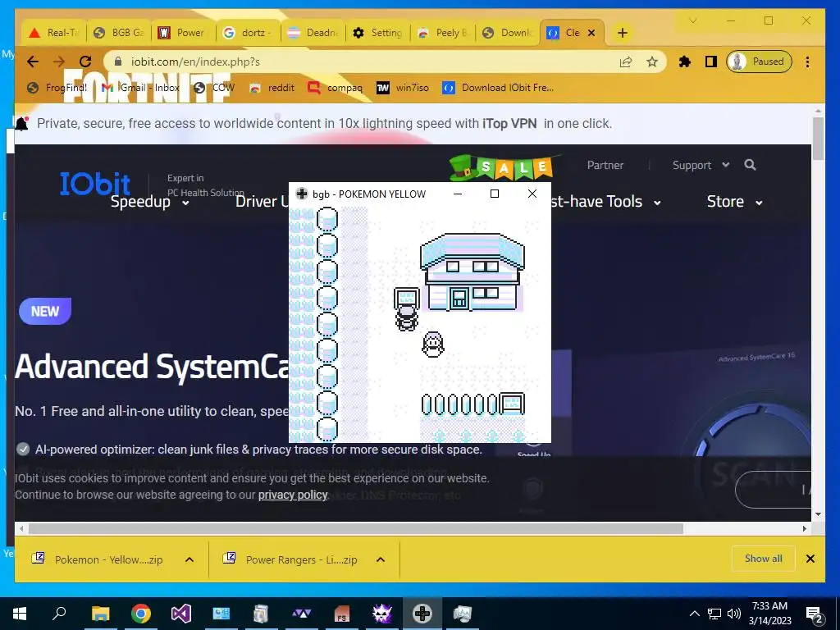The image size is (840, 630).
Task: Close the active Cle tab
Action: click(591, 33)
